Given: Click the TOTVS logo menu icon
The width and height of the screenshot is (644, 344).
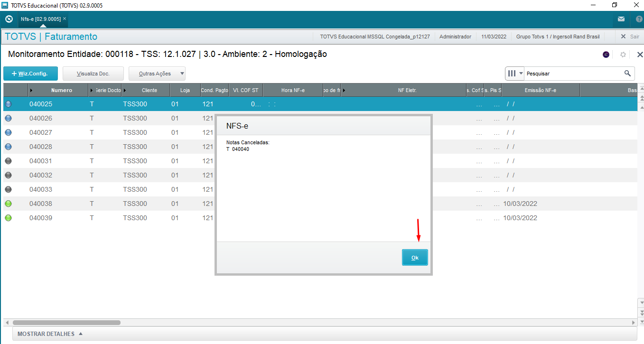Looking at the screenshot, I should [9, 19].
